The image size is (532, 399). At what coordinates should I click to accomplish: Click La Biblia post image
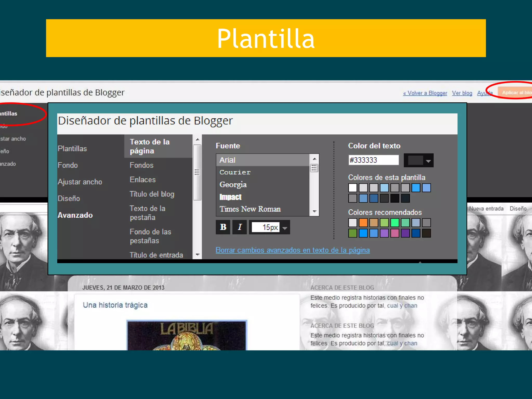(x=187, y=335)
